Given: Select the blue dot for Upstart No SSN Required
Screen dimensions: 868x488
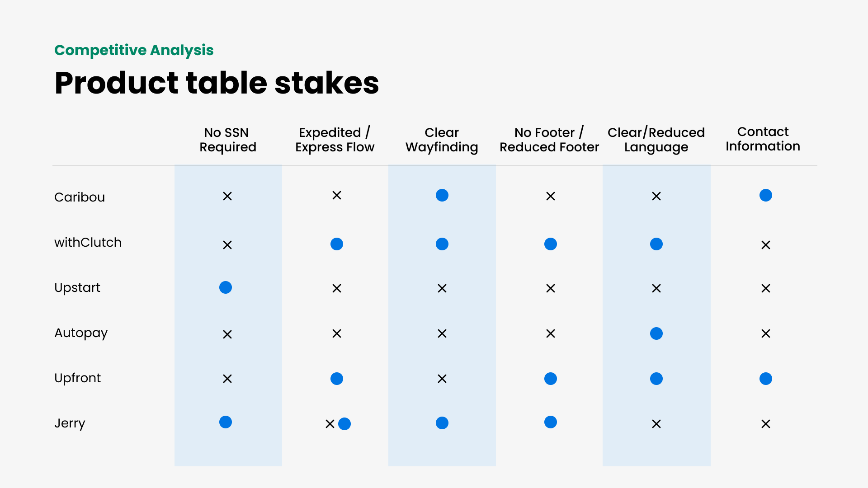Looking at the screenshot, I should pos(226,287).
